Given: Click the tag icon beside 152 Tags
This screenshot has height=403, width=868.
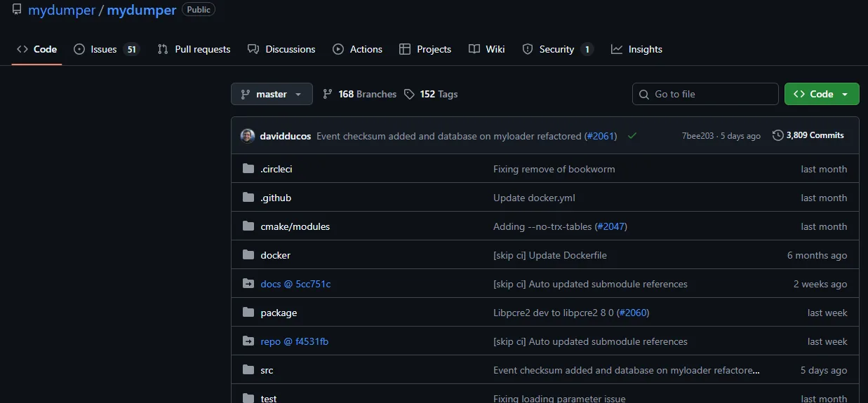Looking at the screenshot, I should click(x=409, y=94).
